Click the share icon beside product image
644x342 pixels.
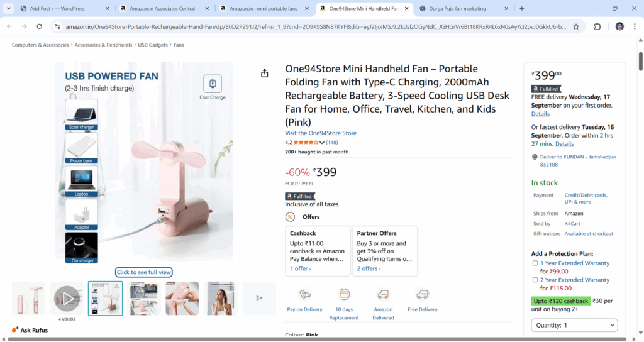point(265,73)
